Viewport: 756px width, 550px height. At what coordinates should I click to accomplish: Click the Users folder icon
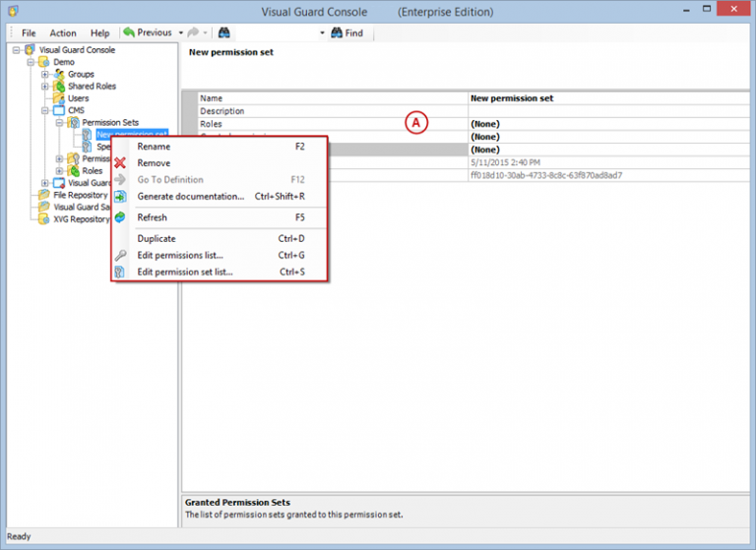pos(59,97)
